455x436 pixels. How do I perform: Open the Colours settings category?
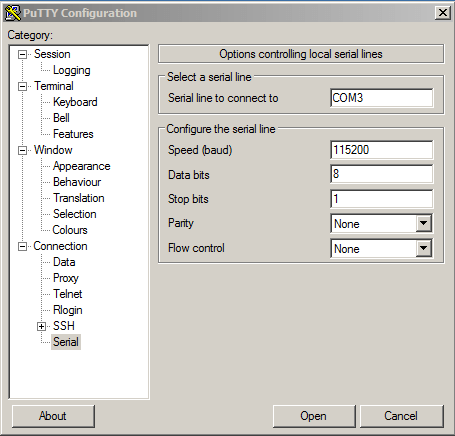tap(70, 230)
